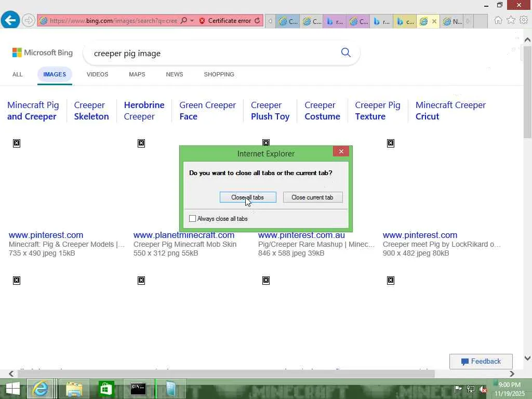The height and width of the screenshot is (399, 532).
Task: Click the search magnifier in address bar
Action: [x=183, y=21]
